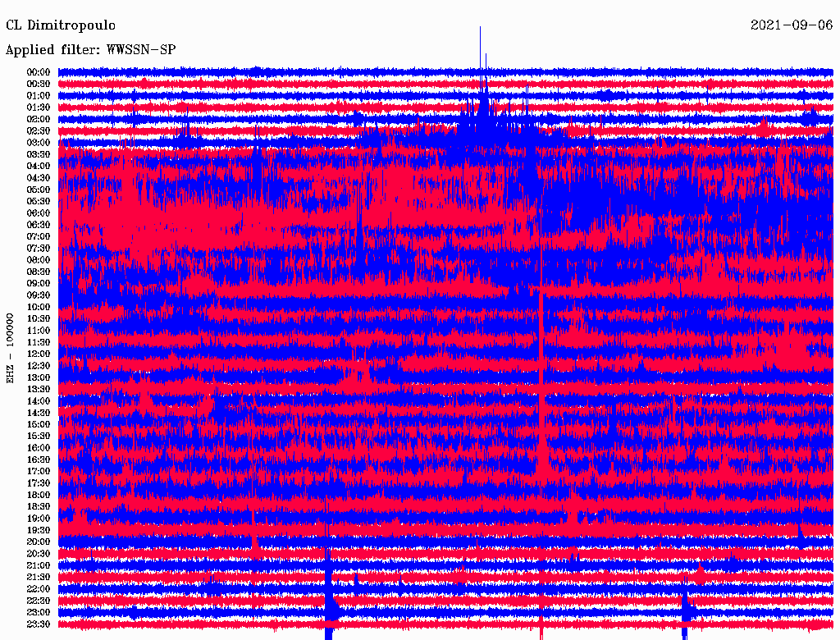This screenshot has height=640, width=840.
Task: Select the 01:30 time row label
Action: (x=39, y=107)
